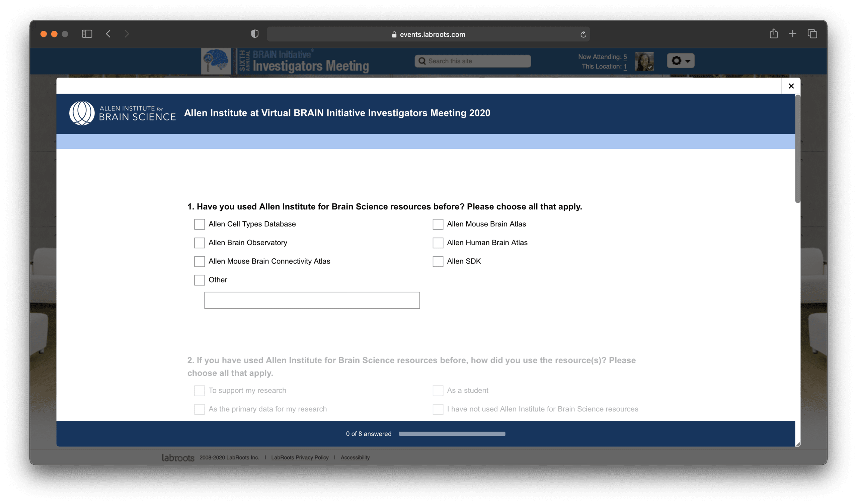Viewport: 857px width, 504px height.
Task: Close the survey dialog with X
Action: [x=791, y=86]
